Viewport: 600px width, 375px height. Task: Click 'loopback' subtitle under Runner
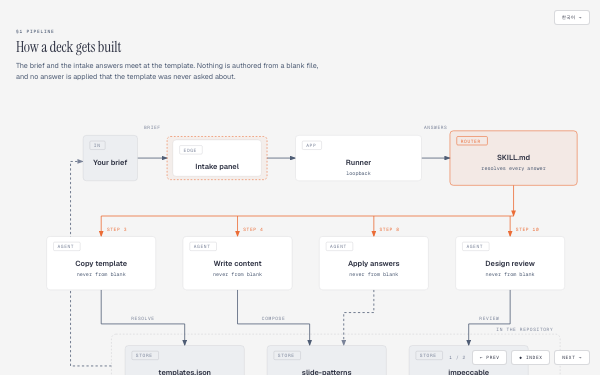(x=358, y=173)
